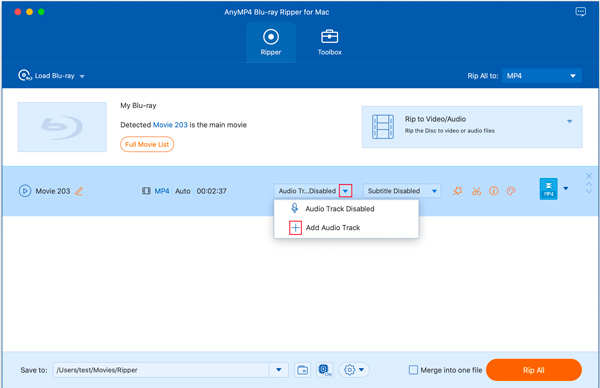Click the MP4 format film icon
The width and height of the screenshot is (600, 388).
[146, 191]
